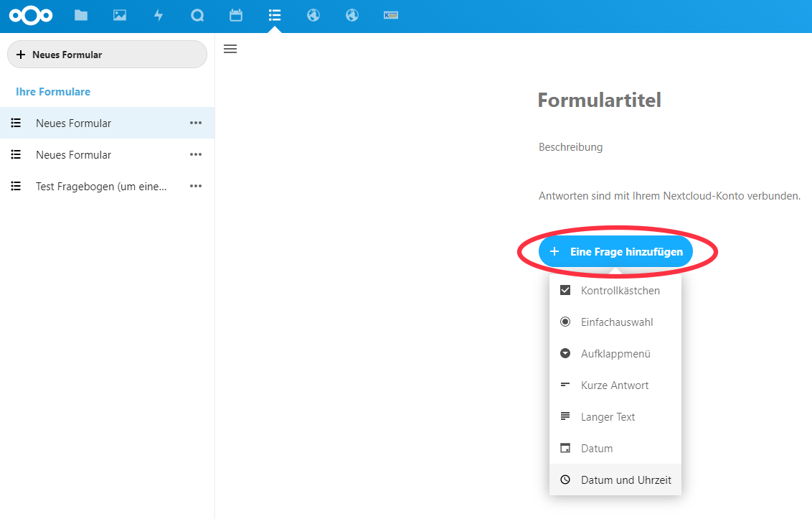
Task: Create a form with Neues Formular button
Action: click(106, 54)
